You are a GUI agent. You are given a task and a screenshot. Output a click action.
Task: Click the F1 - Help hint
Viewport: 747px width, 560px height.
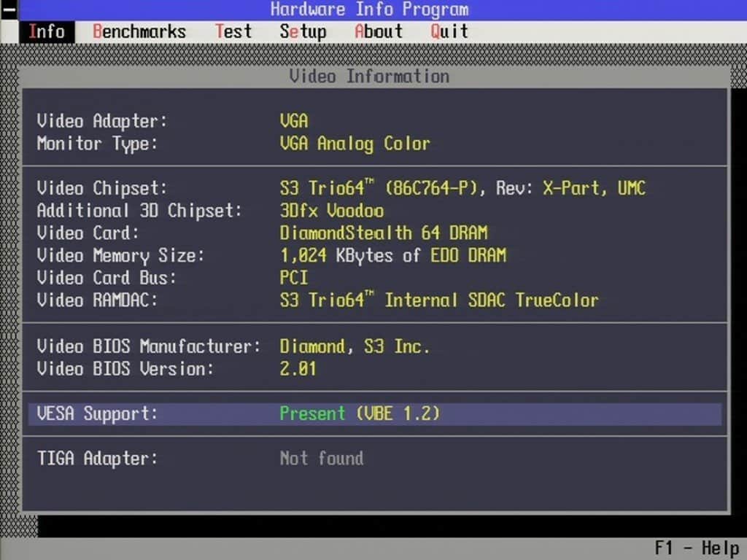click(x=697, y=548)
